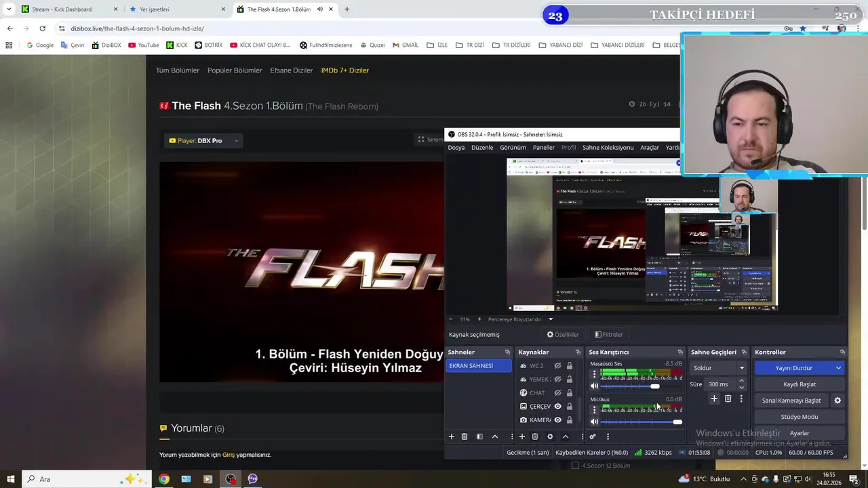Undock the Kaynaklar panel
Viewport: 868px width, 488px height.
578,352
